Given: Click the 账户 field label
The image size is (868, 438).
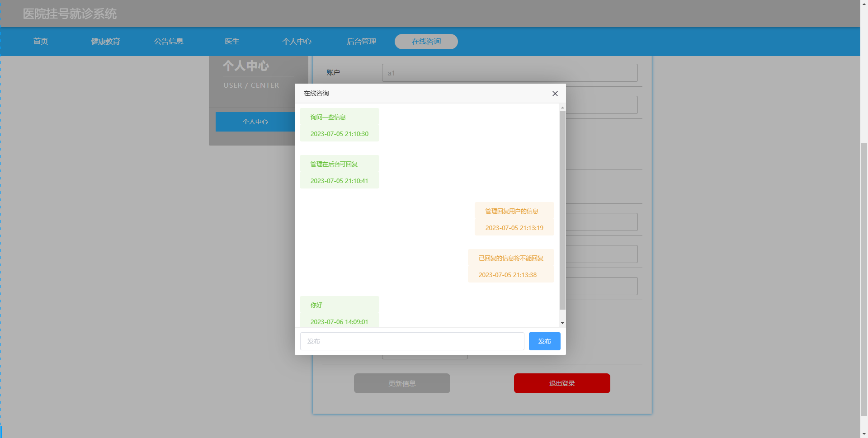Looking at the screenshot, I should coord(333,72).
